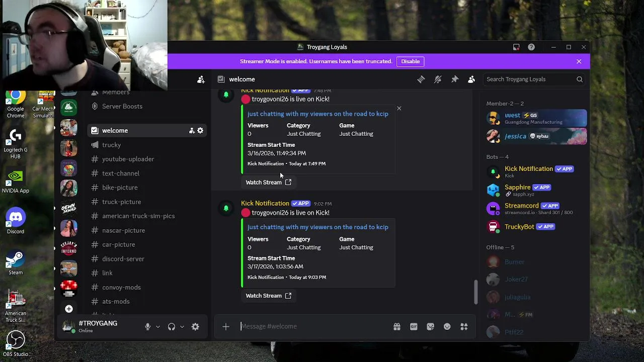The height and width of the screenshot is (362, 644).
Task: Toggle the member list icon
Action: coord(471,79)
